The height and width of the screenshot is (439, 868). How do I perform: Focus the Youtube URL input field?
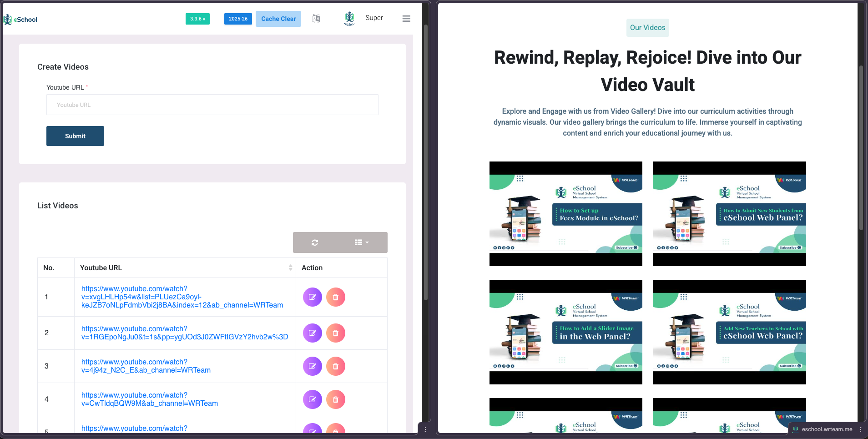click(x=212, y=105)
